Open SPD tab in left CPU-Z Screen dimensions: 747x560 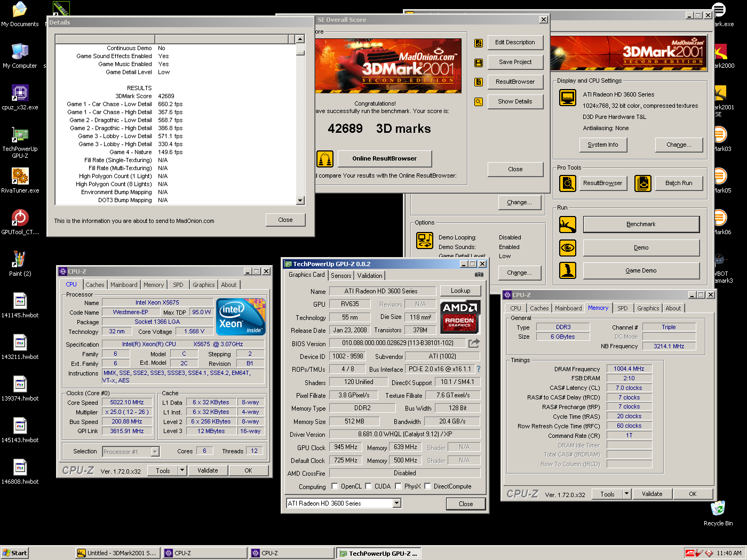click(178, 285)
